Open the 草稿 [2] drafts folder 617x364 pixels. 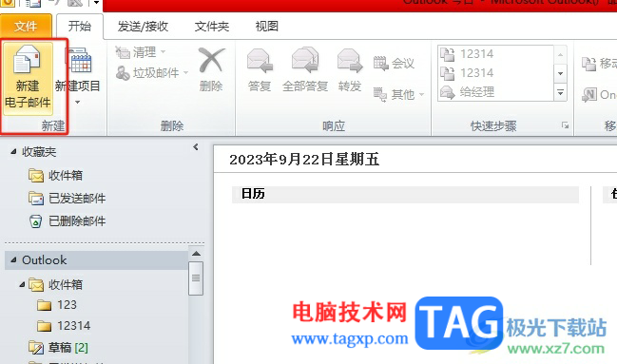pos(58,348)
